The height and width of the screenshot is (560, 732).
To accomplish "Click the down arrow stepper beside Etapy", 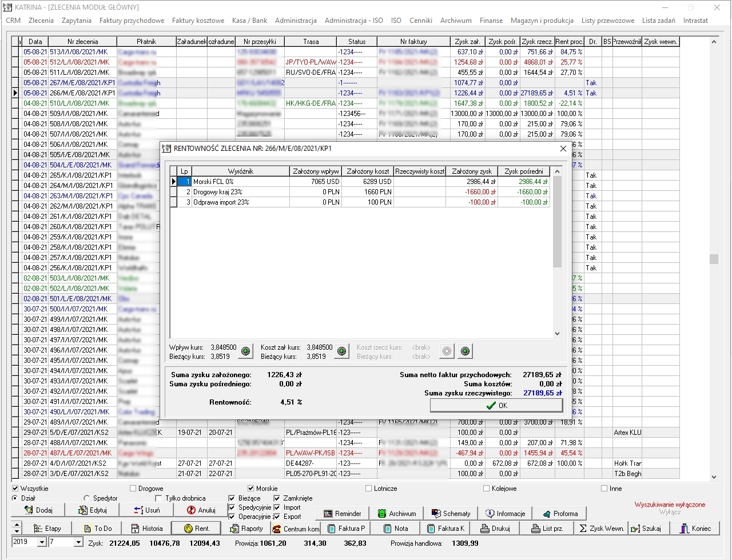I will point(17,531).
